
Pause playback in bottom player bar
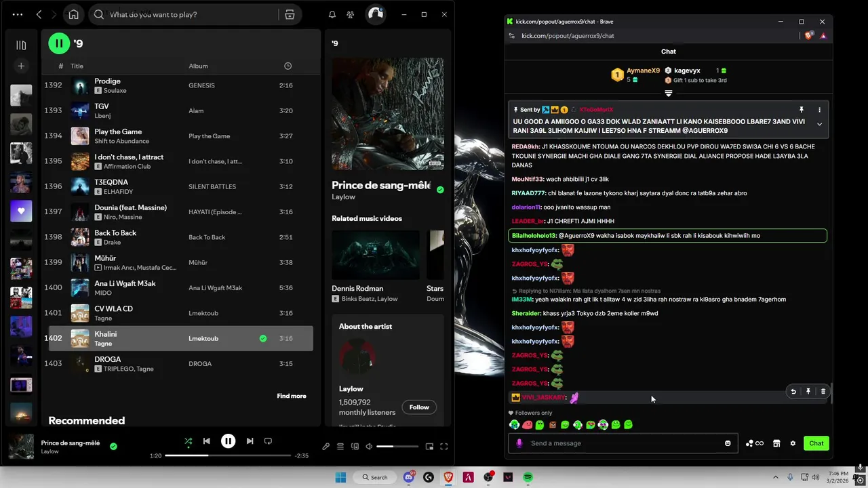coord(229,441)
